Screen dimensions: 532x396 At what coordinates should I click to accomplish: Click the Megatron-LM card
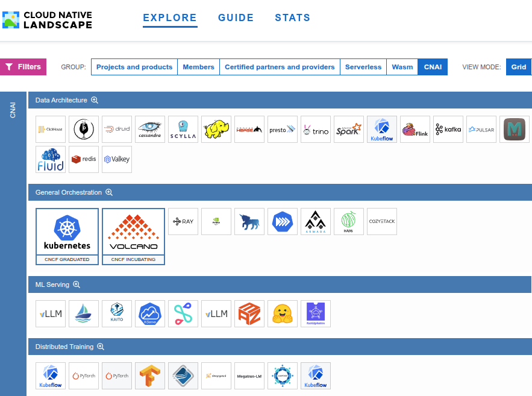click(249, 376)
